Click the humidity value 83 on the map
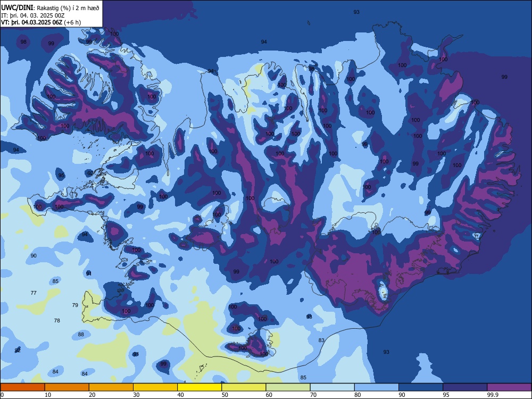 [321, 340]
